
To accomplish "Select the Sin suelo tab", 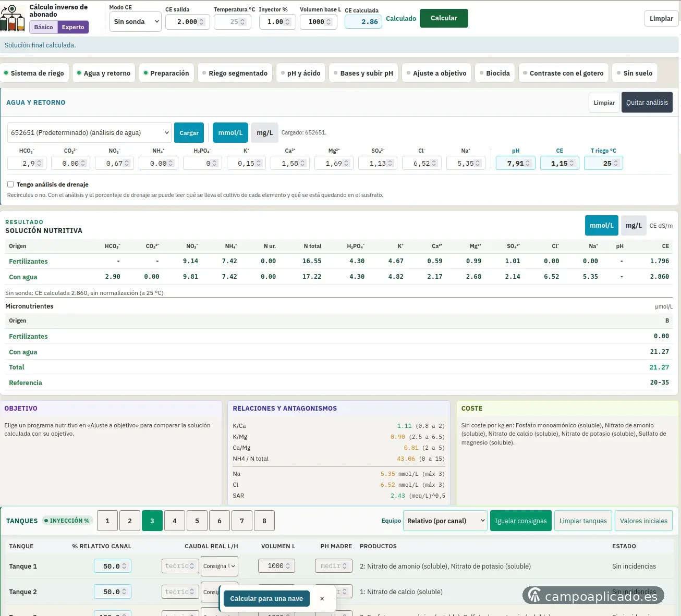I will (x=635, y=73).
